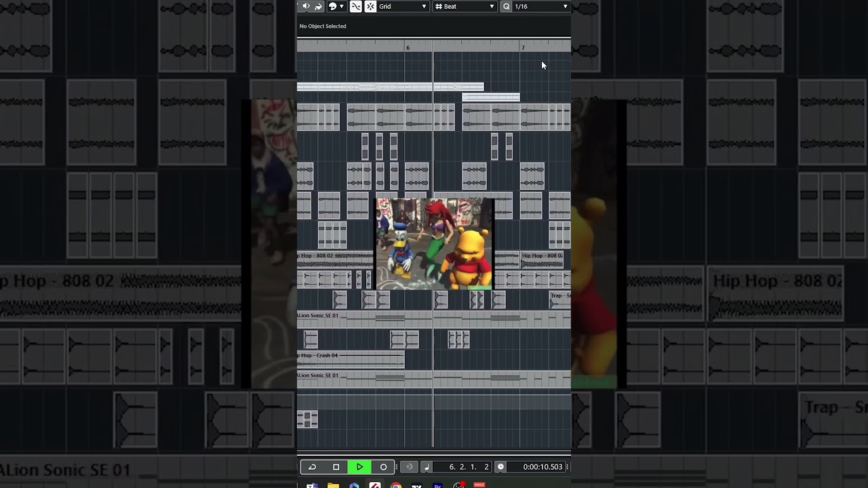
Task: Click bar 7 on the ruler
Action: pyautogui.click(x=523, y=47)
